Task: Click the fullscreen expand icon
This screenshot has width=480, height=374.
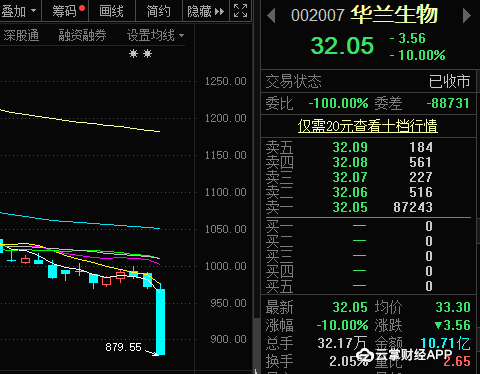Action: pos(240,11)
